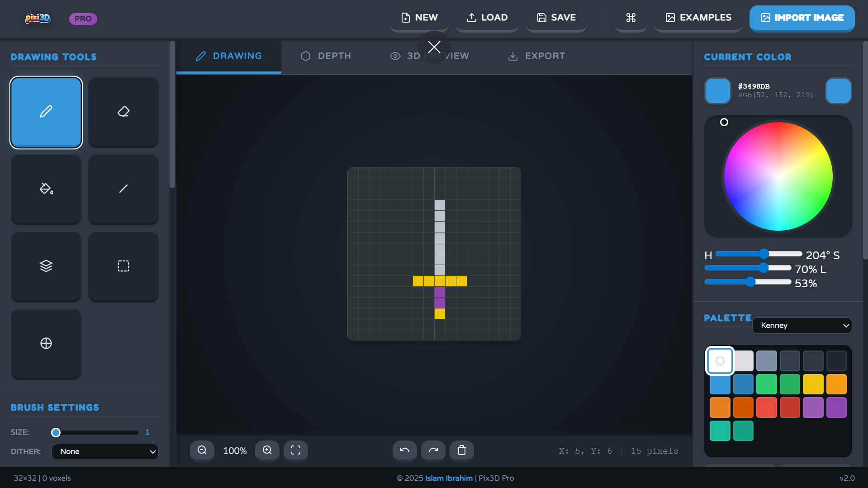Viewport: 868px width, 488px height.
Task: Select the crosshair circle tool
Action: [46, 344]
